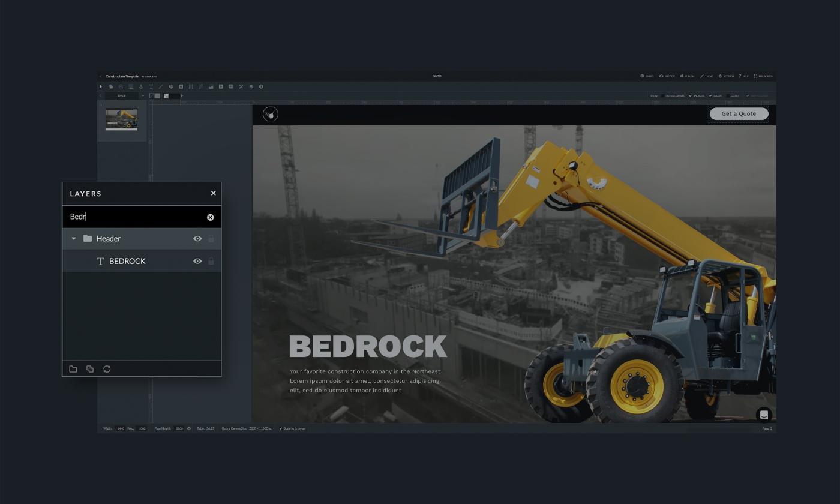840x504 pixels.
Task: Click the Fold value field in the status bar
Action: point(142,428)
